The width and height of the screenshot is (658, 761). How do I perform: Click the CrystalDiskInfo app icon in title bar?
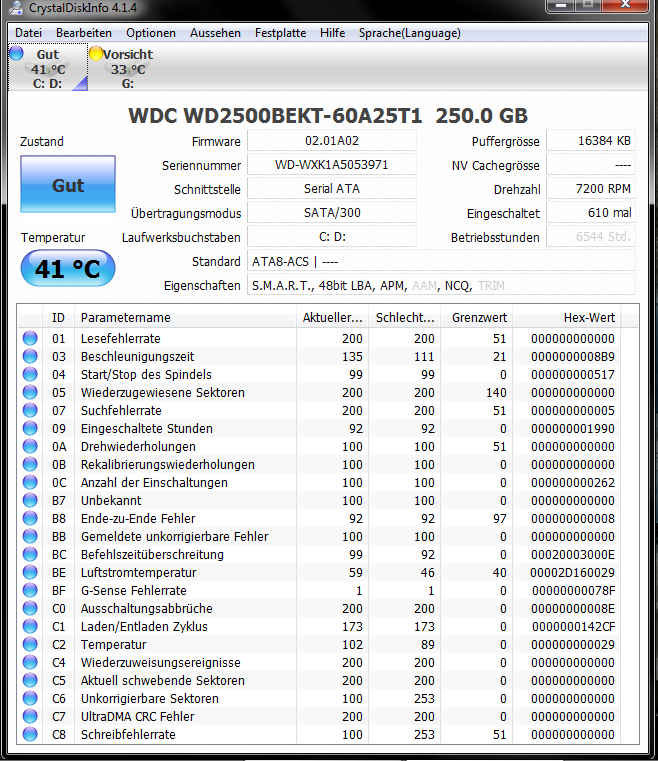pos(16,7)
